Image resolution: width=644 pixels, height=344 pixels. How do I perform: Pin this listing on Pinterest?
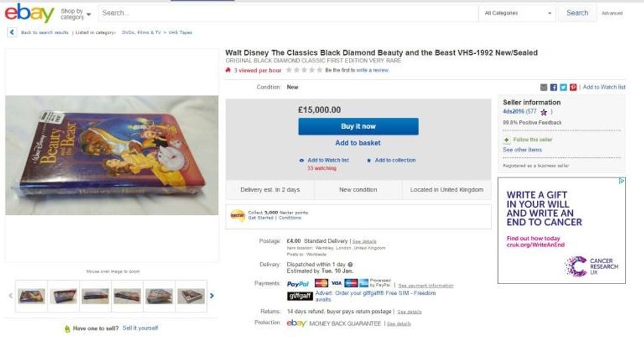tap(573, 87)
